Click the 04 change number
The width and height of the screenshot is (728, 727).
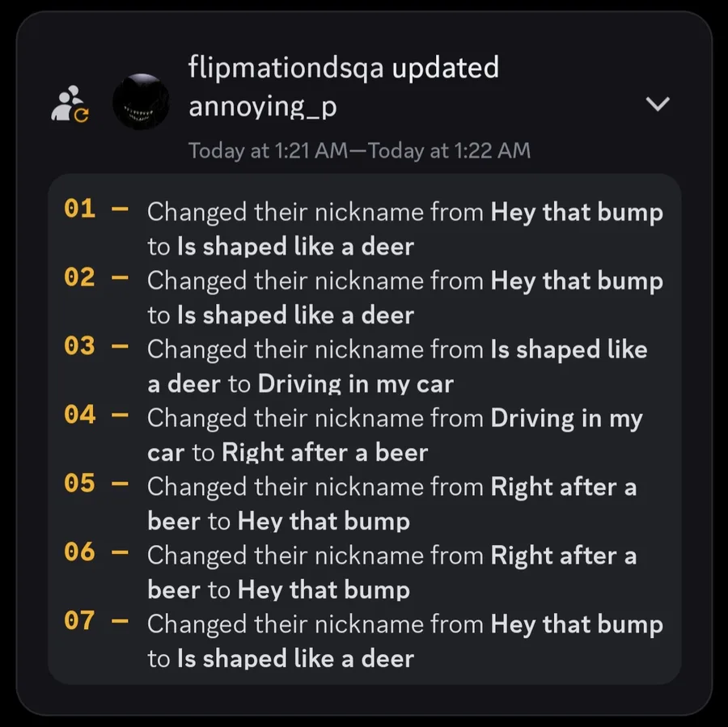click(79, 416)
